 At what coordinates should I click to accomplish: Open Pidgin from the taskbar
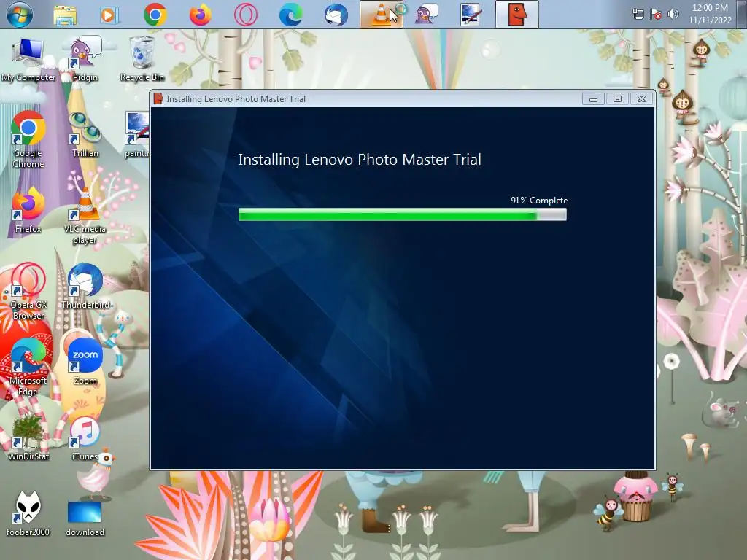(426, 15)
